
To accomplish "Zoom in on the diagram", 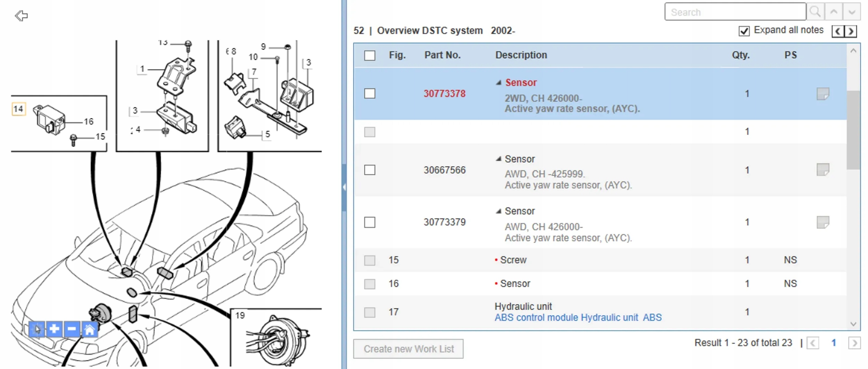I will [x=54, y=329].
